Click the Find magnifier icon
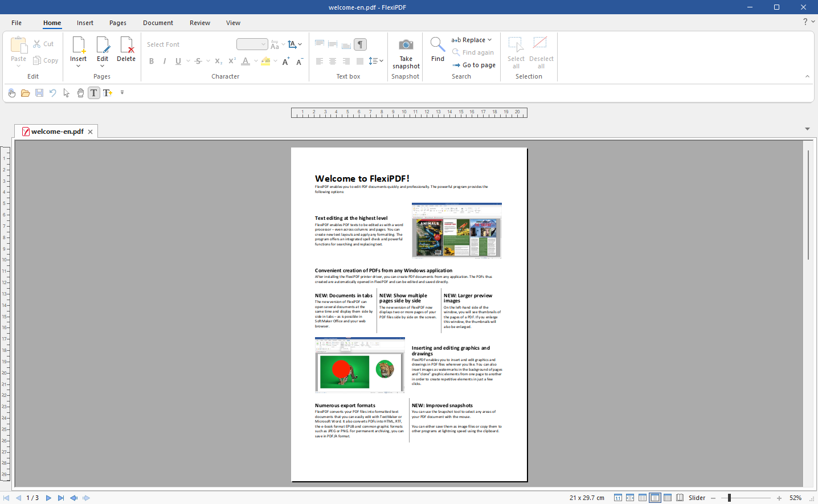The height and width of the screenshot is (504, 818). point(437,44)
